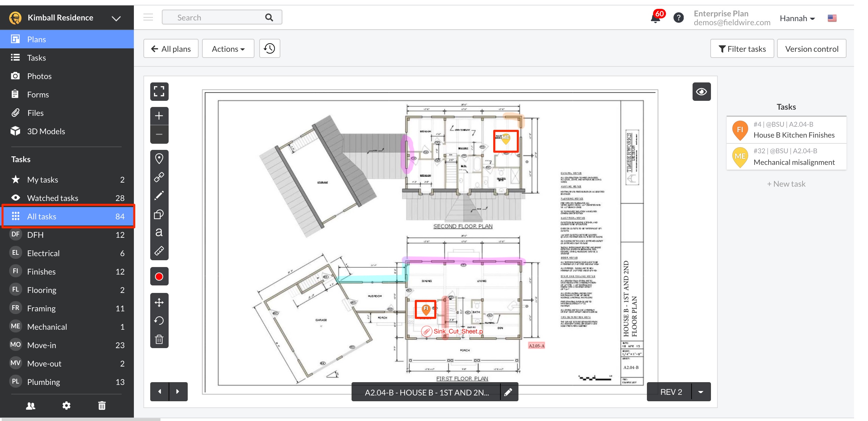Select the hyperlink tool

pyautogui.click(x=159, y=177)
